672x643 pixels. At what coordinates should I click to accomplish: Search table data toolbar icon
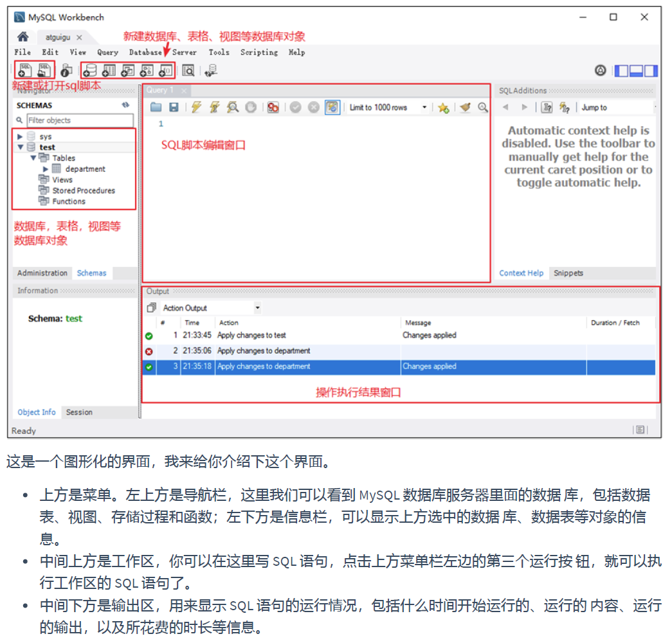coord(188,70)
